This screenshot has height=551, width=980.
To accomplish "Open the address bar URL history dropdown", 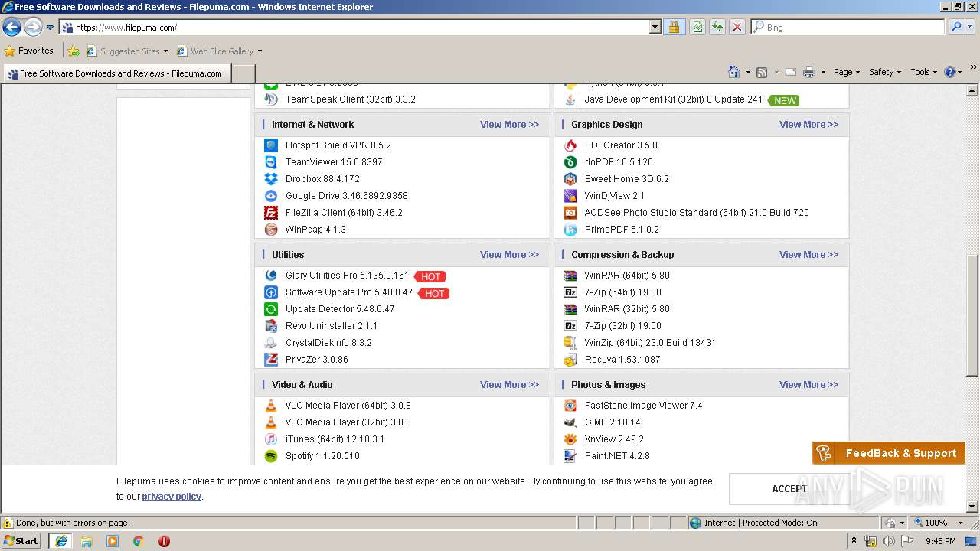I will pos(655,28).
